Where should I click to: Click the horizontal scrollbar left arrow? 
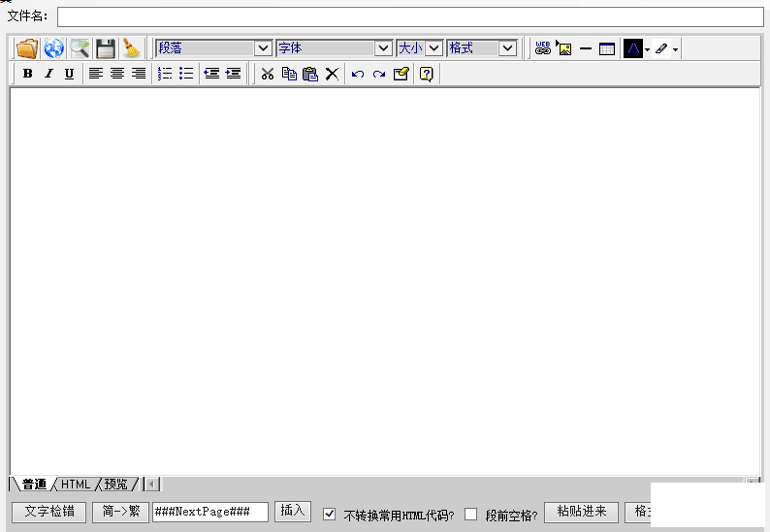pyautogui.click(x=151, y=485)
